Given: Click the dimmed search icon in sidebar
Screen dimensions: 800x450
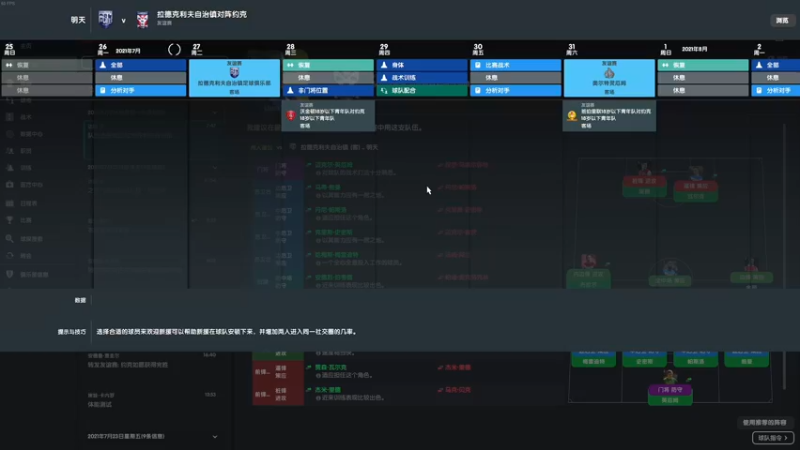Looking at the screenshot, I should 10,238.
